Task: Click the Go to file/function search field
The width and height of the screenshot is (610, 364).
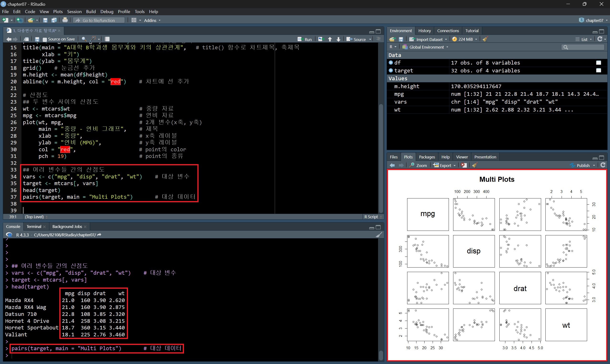Action: tap(99, 20)
